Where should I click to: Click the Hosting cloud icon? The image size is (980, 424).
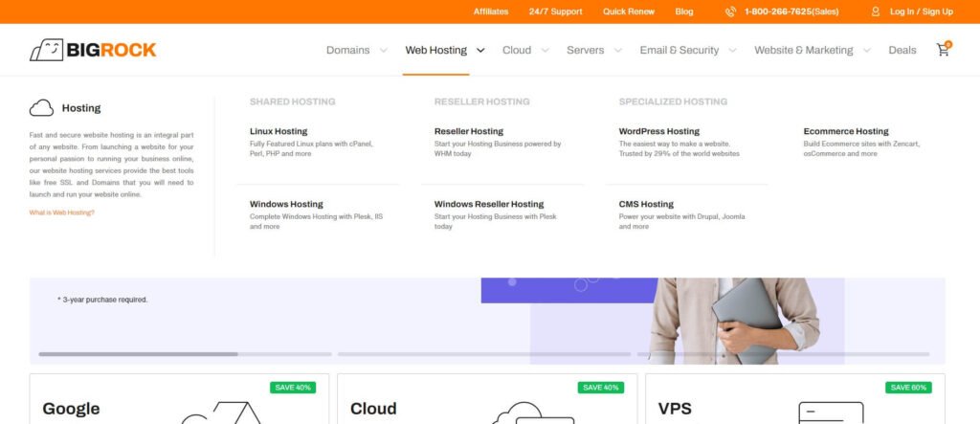tap(41, 108)
